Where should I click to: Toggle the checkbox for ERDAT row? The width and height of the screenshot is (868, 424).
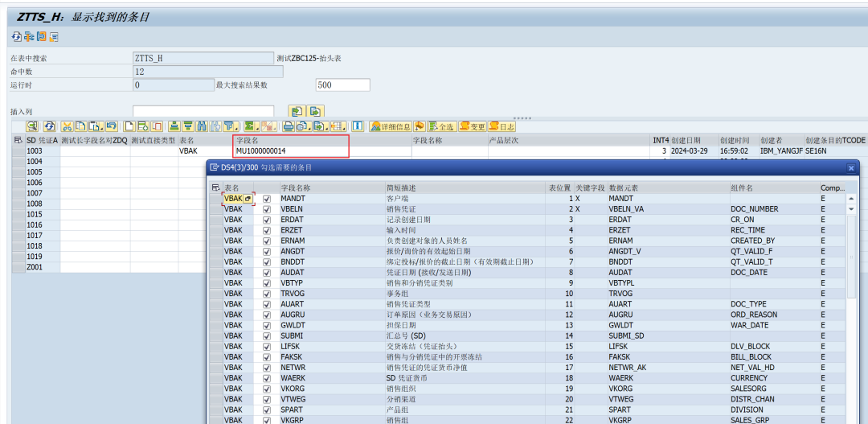267,220
